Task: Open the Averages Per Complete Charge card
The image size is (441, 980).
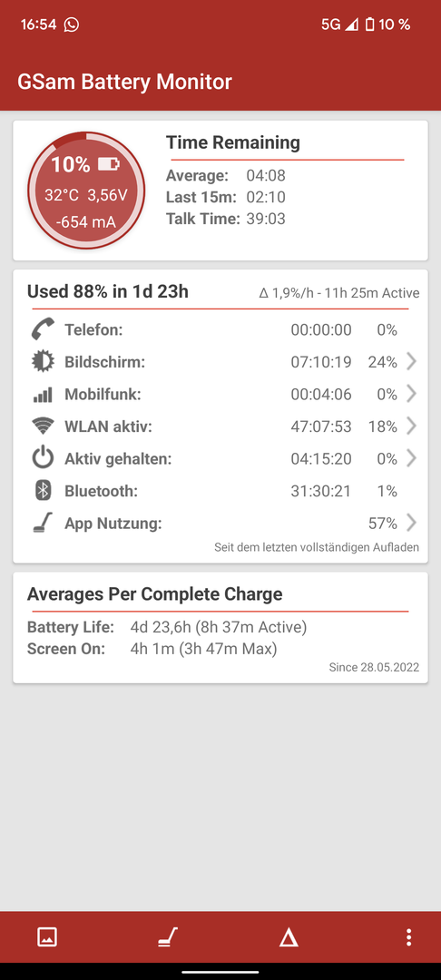Action: point(220,628)
